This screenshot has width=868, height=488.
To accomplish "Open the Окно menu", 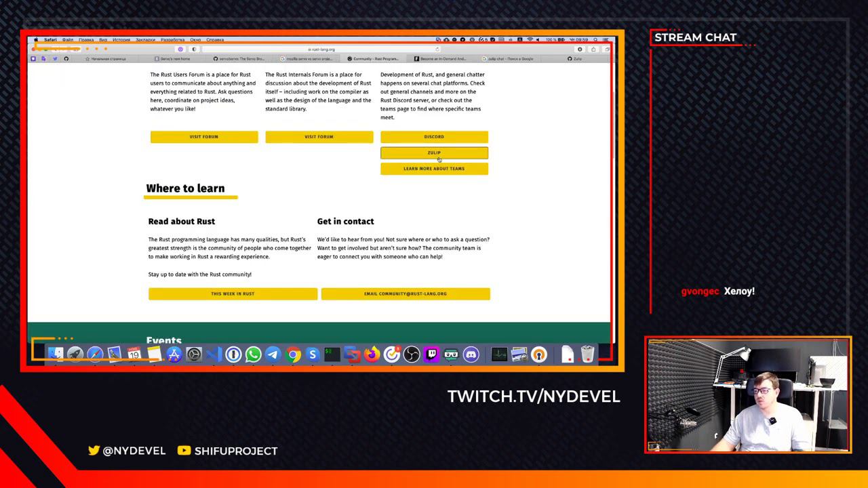I will click(195, 40).
